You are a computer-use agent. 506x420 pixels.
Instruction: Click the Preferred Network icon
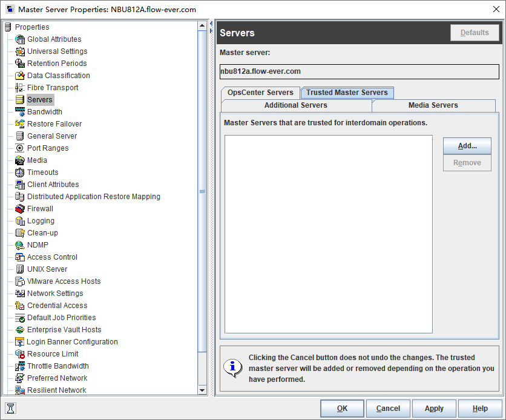point(20,378)
